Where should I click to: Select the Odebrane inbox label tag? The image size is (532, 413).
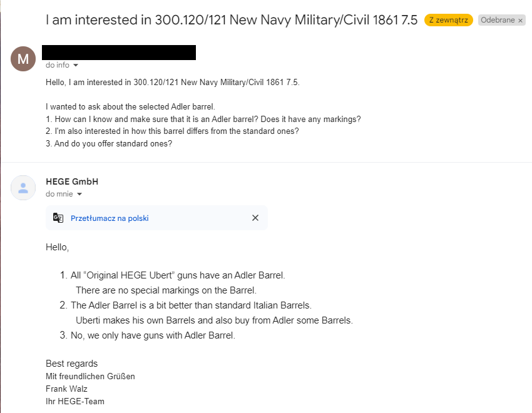coord(498,20)
